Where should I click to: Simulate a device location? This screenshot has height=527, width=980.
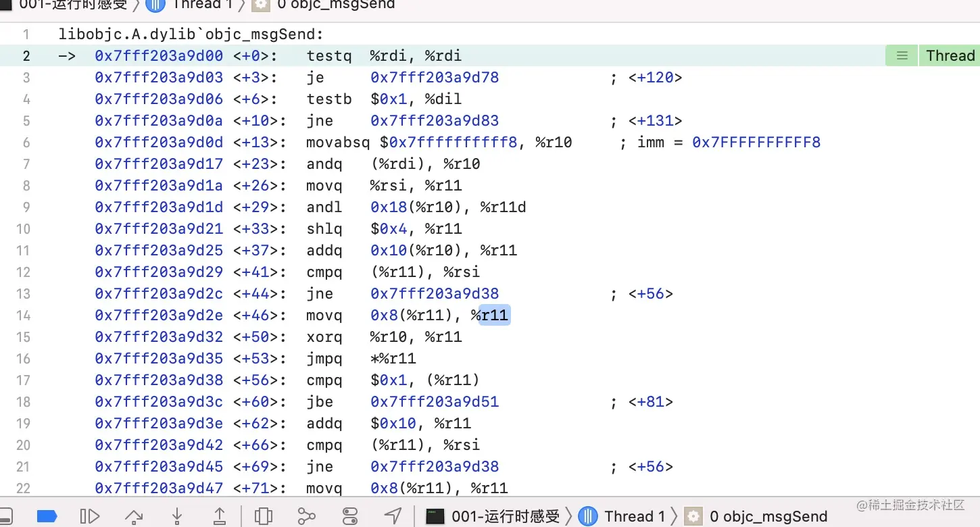pyautogui.click(x=393, y=516)
